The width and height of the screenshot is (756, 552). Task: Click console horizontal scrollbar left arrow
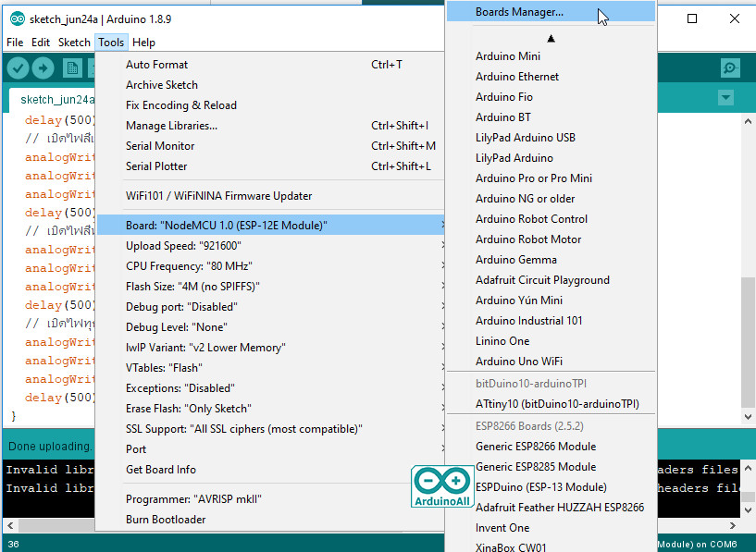tap(10, 525)
